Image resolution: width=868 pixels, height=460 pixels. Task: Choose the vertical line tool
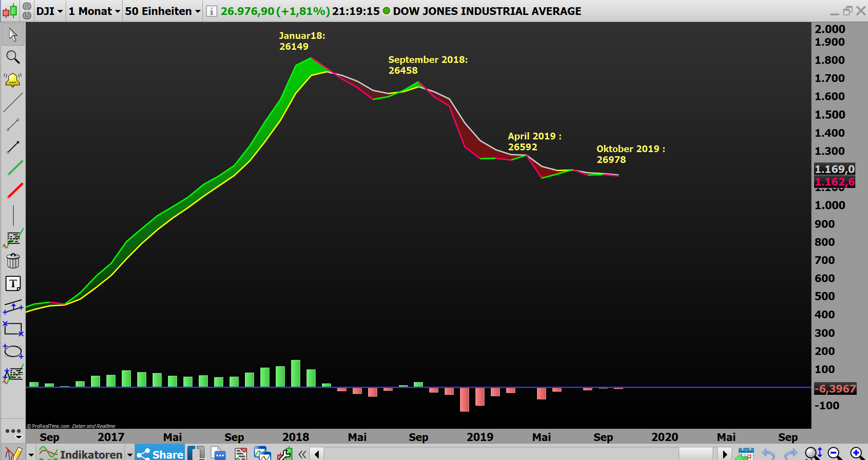[x=13, y=215]
